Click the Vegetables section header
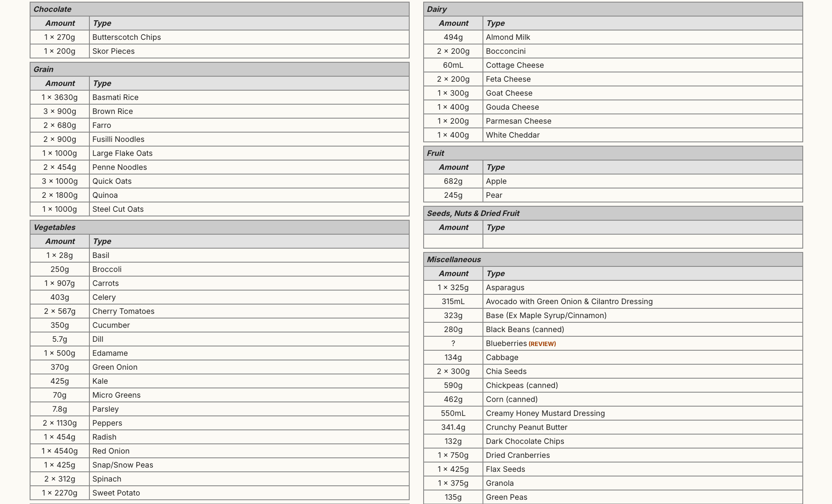The width and height of the screenshot is (832, 504). click(219, 227)
